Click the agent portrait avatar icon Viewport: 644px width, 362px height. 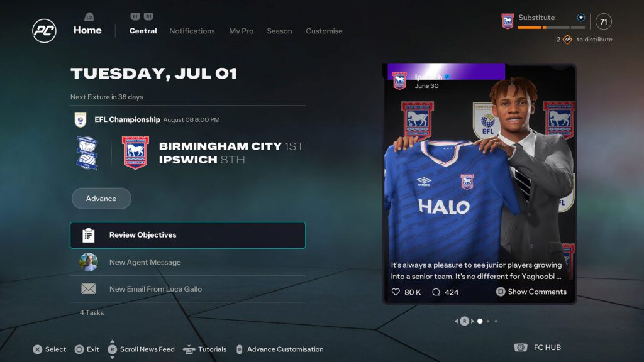[88, 262]
